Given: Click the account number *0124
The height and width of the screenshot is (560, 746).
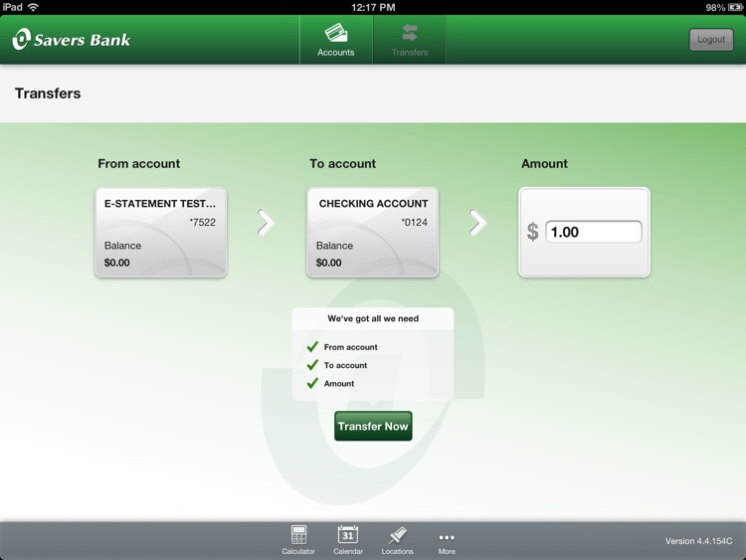Looking at the screenshot, I should 415,222.
